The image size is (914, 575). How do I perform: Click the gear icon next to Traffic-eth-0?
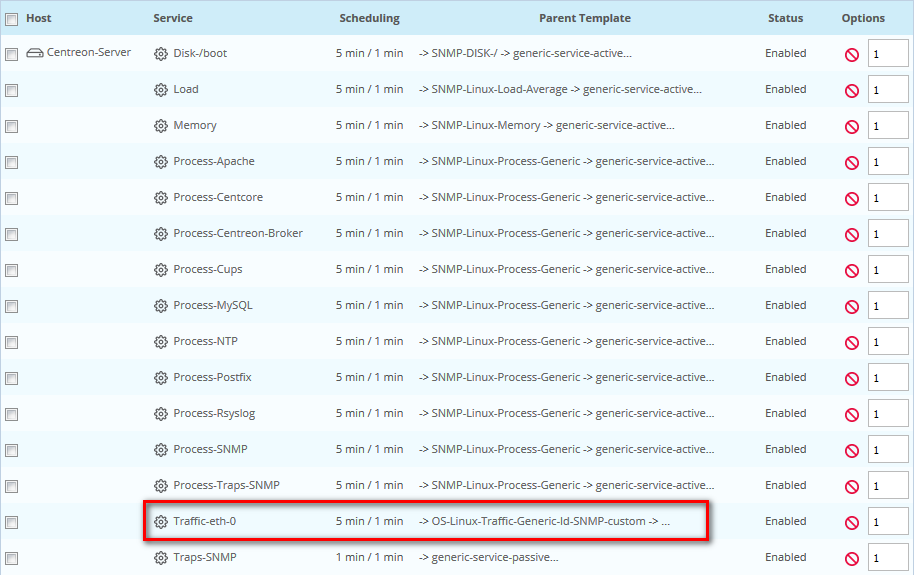pos(161,522)
